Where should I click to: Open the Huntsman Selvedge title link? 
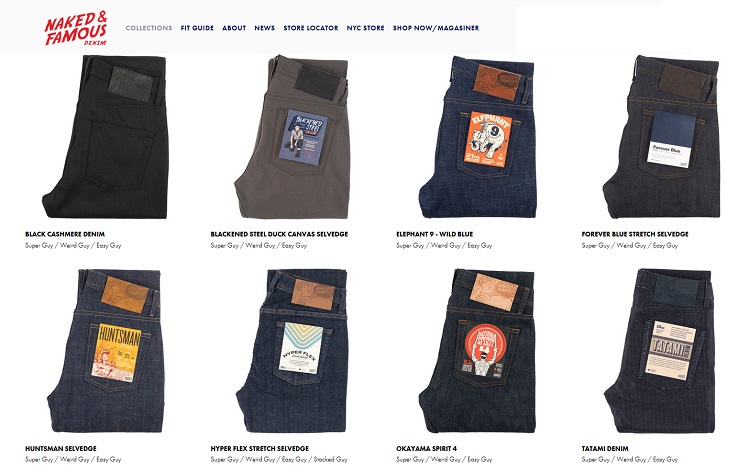coord(61,448)
